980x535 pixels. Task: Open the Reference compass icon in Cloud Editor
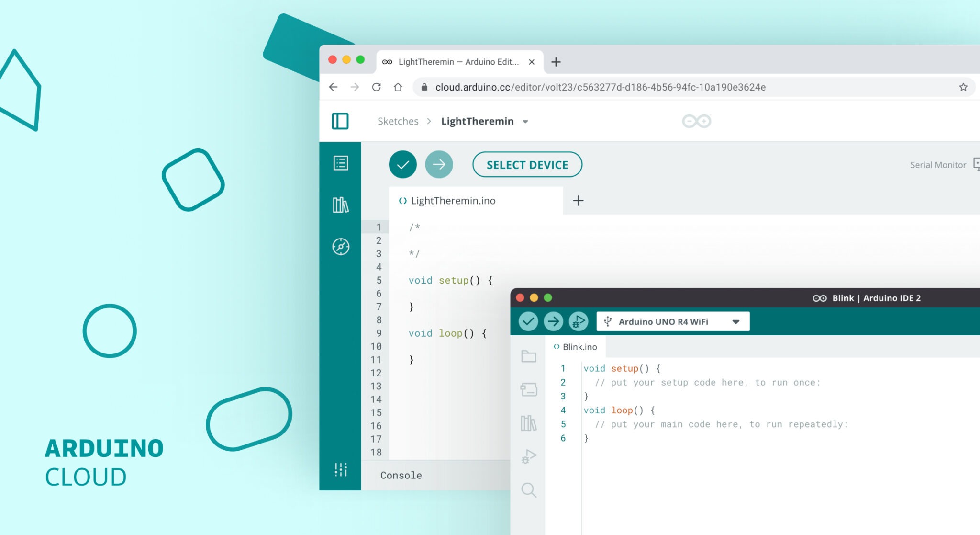click(340, 246)
